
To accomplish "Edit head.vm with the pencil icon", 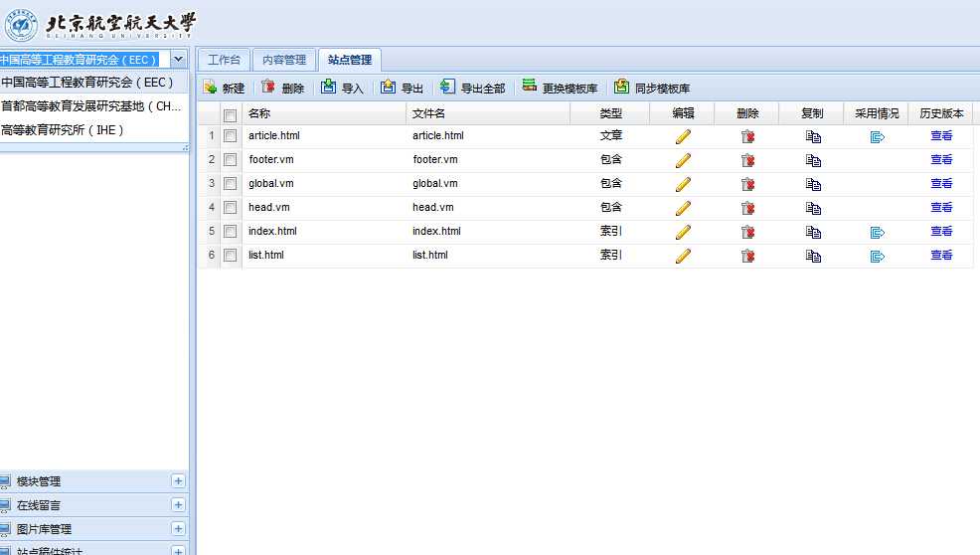I will [x=683, y=208].
